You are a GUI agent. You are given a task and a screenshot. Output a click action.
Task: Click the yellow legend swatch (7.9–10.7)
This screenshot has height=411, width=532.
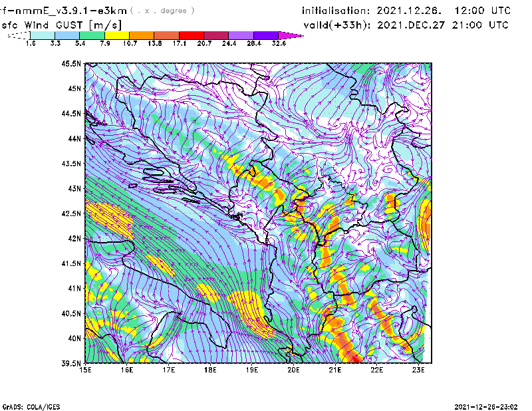(117, 35)
